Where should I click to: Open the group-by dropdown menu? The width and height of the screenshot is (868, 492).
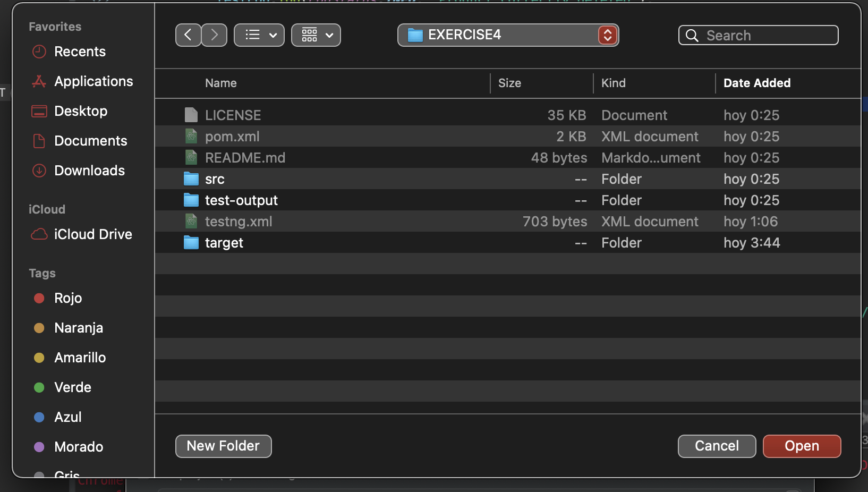tap(316, 35)
